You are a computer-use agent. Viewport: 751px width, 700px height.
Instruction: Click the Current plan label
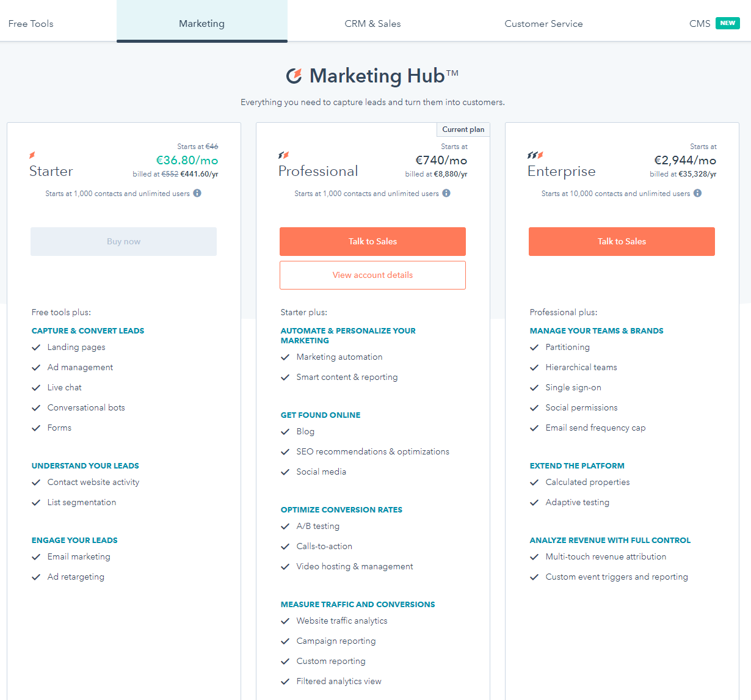tap(463, 129)
